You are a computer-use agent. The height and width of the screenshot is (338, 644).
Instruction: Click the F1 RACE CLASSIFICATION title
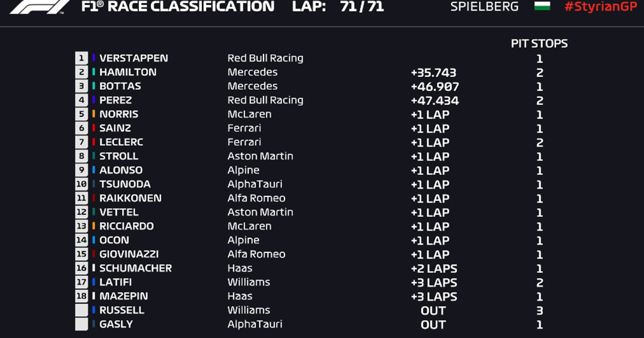pyautogui.click(x=177, y=7)
